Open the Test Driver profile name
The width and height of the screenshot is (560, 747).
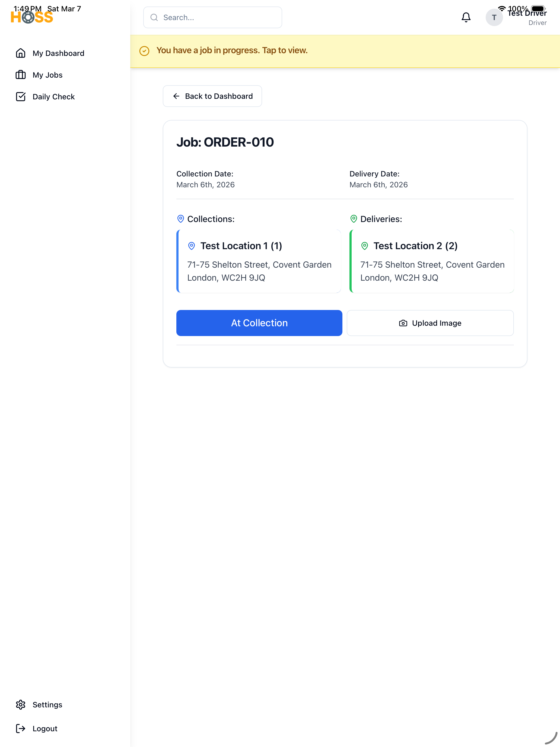point(527,13)
